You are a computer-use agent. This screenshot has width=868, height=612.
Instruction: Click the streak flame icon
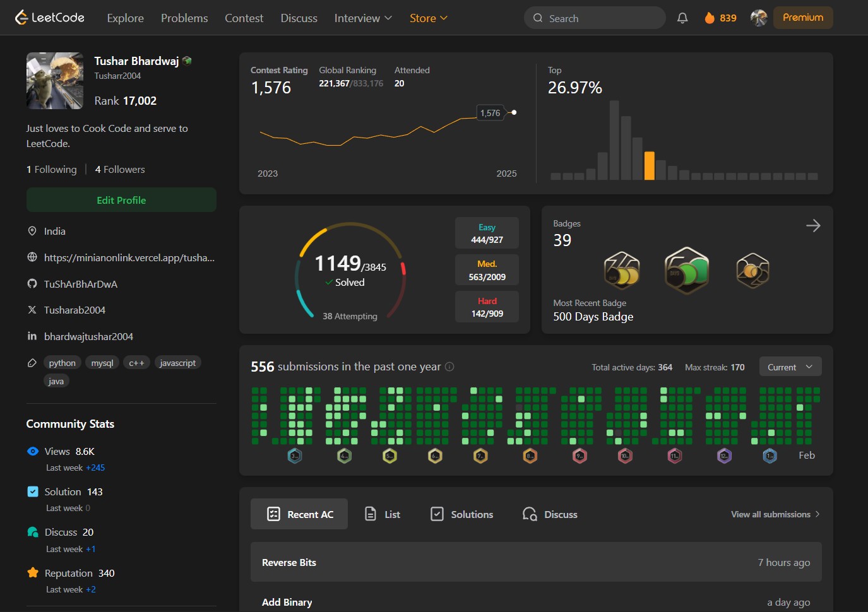[x=710, y=18]
